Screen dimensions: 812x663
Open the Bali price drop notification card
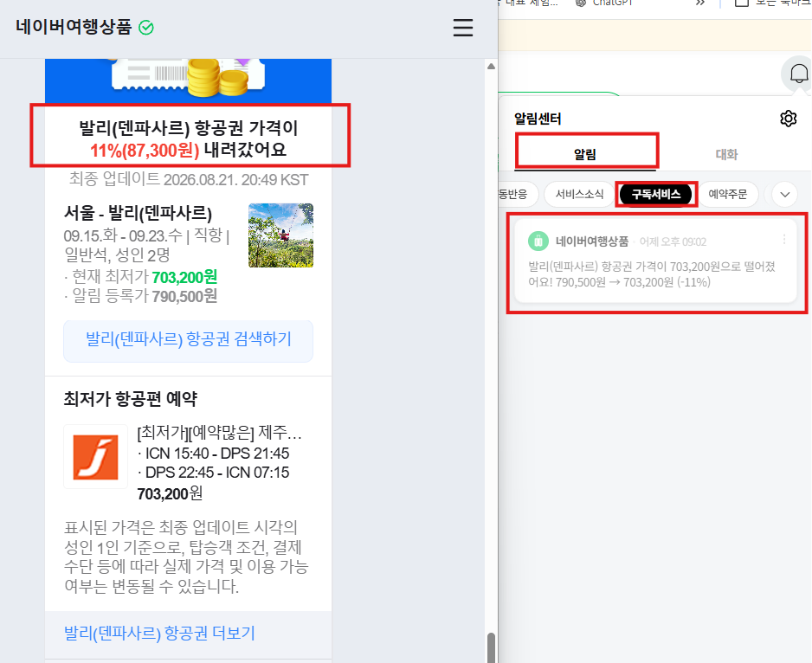[x=655, y=261]
